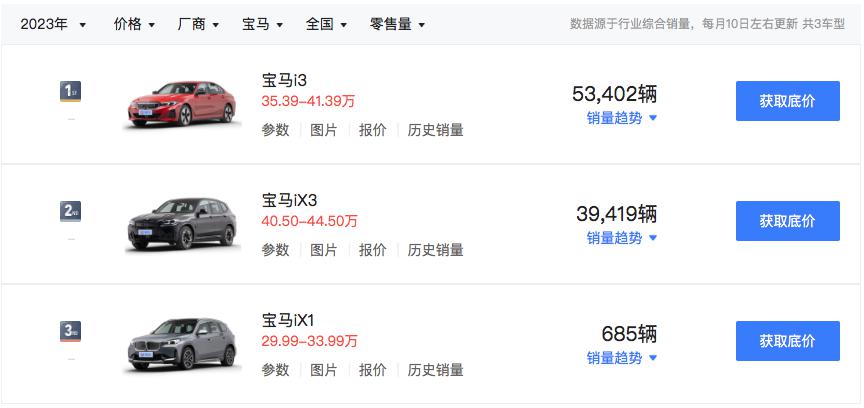864x408 pixels.
Task: Expand 销量趋势 for 宝马i3
Action: pos(621,118)
